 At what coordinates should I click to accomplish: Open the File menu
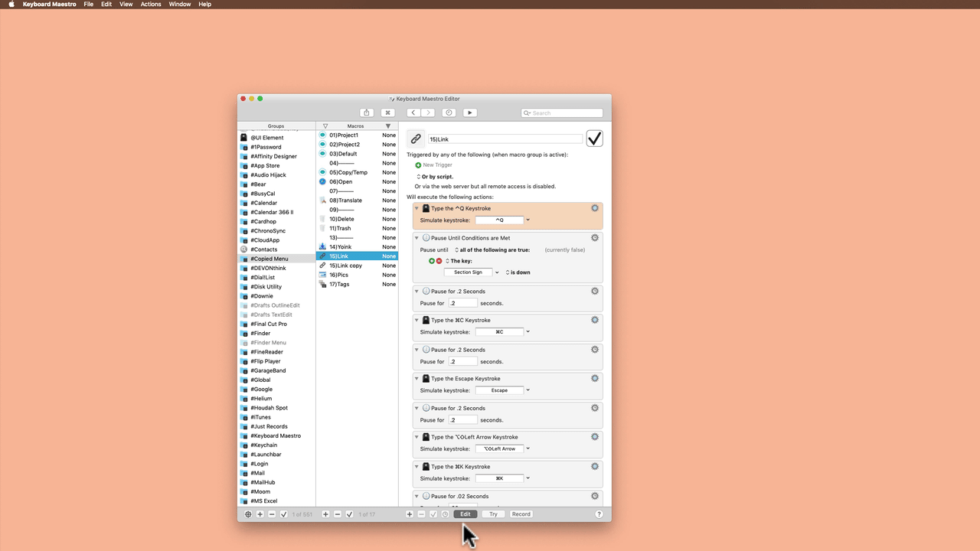click(89, 4)
